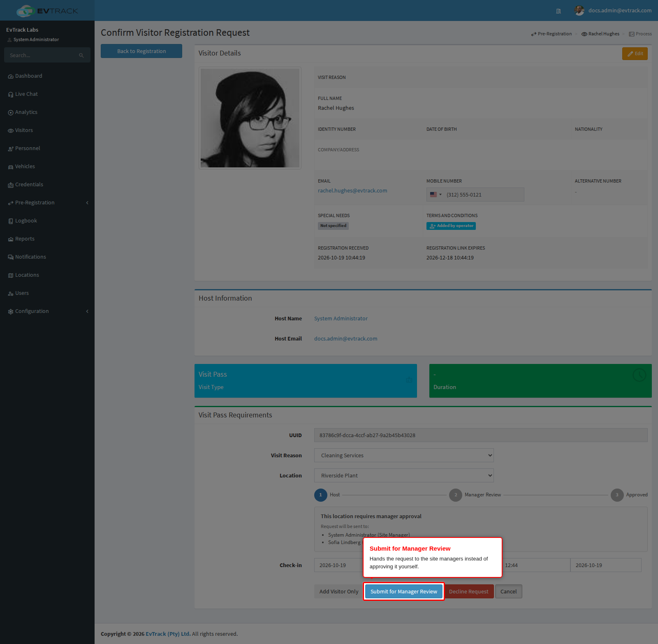Click the Added by operator badge

[x=451, y=226]
